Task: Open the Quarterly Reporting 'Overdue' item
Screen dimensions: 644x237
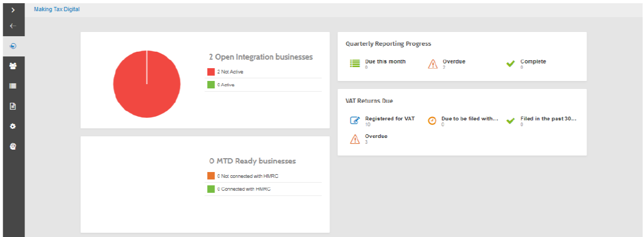Action: (x=454, y=61)
